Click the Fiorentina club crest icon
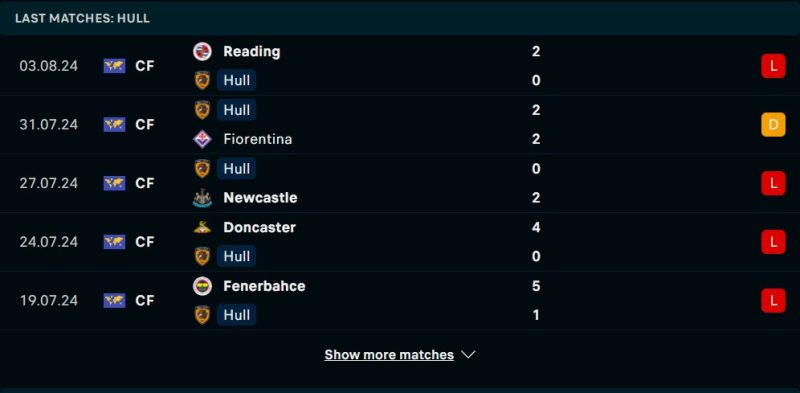Viewport: 800px width, 393px height. 202,139
